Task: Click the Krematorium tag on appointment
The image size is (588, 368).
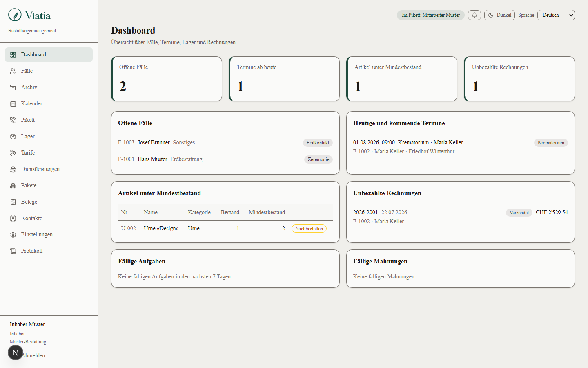Action: click(551, 143)
